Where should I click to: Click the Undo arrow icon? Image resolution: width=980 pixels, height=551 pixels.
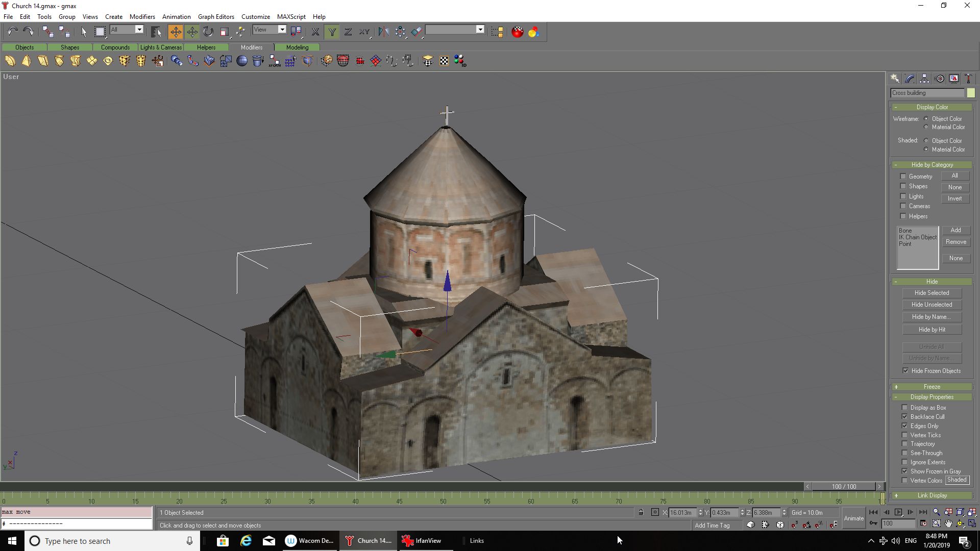12,32
